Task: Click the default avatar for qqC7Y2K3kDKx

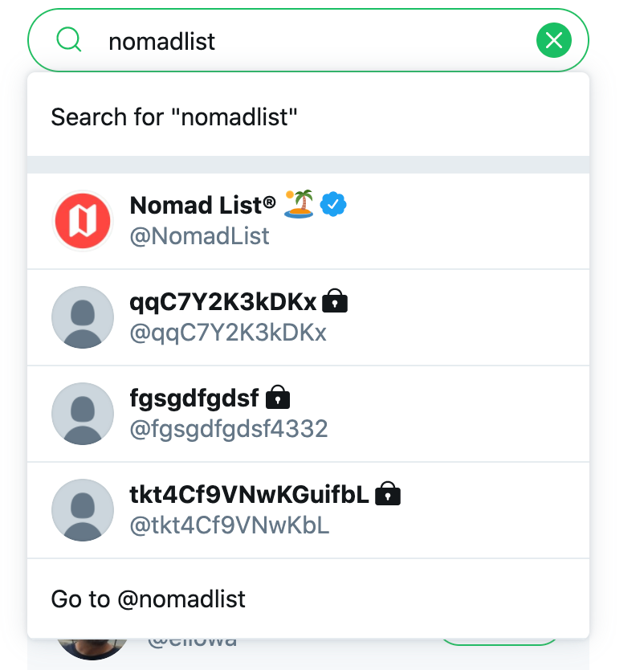Action: [x=83, y=317]
